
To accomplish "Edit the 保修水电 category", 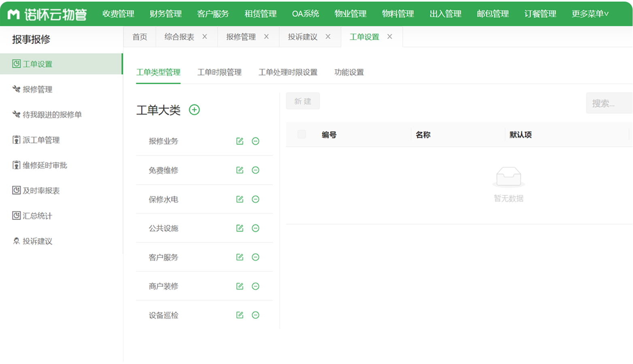I will (x=240, y=199).
